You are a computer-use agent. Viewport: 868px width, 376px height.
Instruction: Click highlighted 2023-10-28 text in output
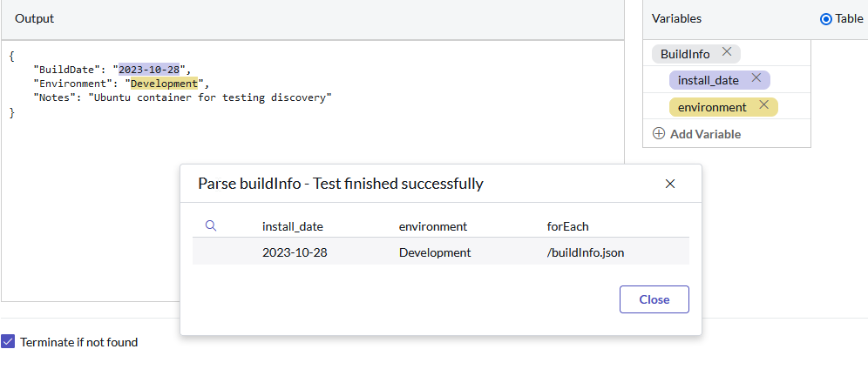coord(151,69)
